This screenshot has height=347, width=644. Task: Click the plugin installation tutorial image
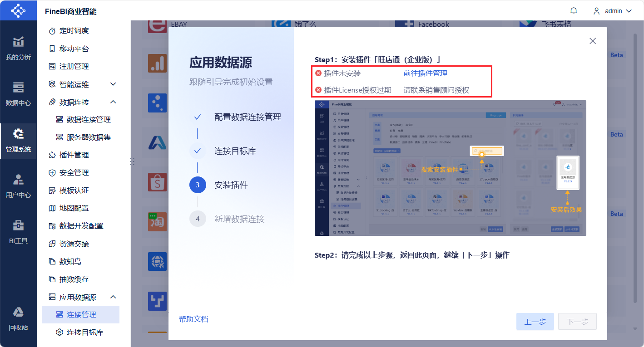coord(451,168)
